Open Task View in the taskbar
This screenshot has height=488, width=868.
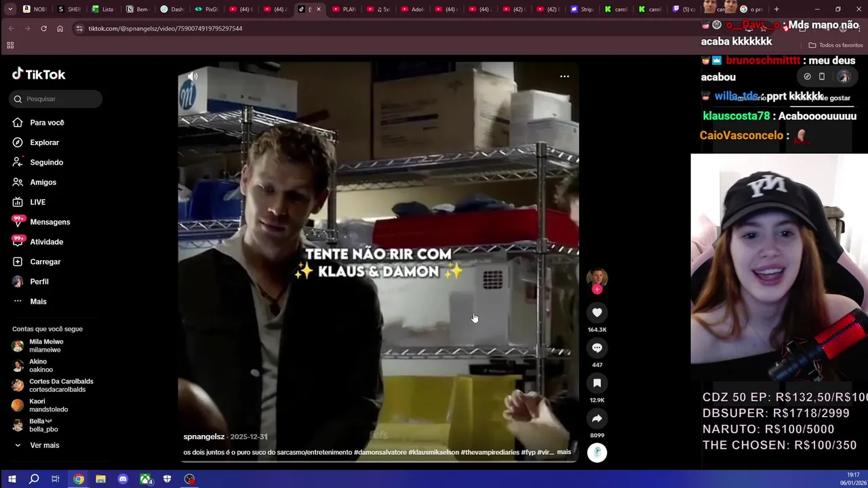[x=56, y=479]
